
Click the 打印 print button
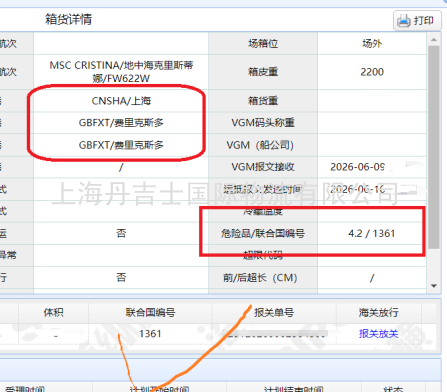pos(417,21)
